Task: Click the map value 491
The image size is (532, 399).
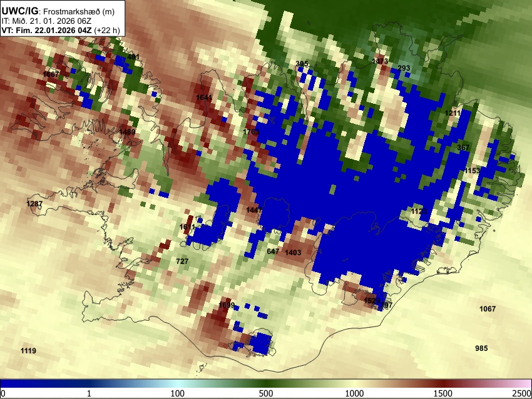Action: click(x=133, y=57)
